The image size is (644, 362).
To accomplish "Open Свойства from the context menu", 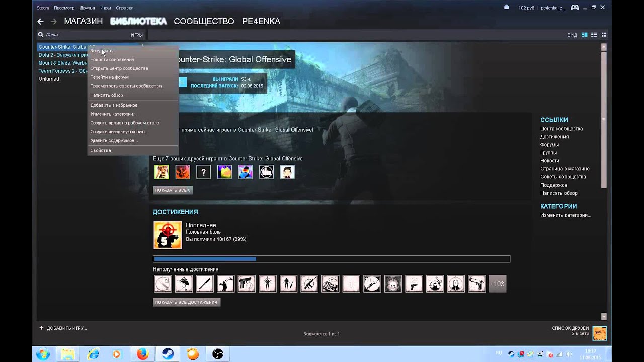I will click(133, 150).
